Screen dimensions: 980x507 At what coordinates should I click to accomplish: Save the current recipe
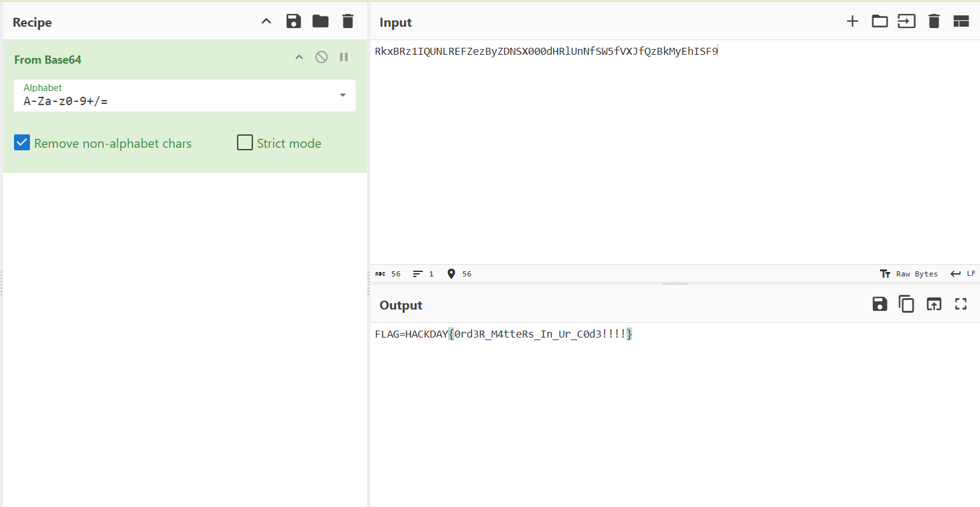293,22
